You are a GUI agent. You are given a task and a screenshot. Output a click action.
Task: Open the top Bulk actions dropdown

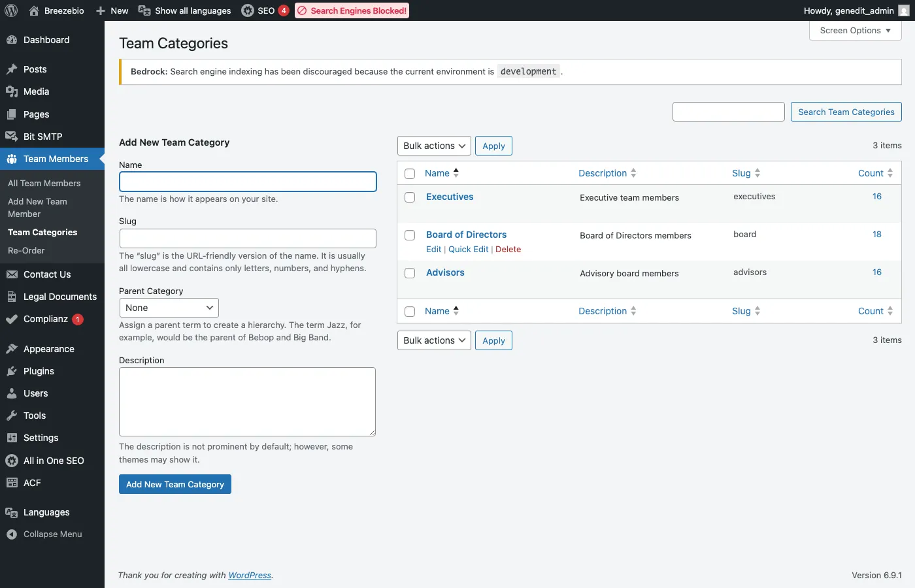coord(434,146)
